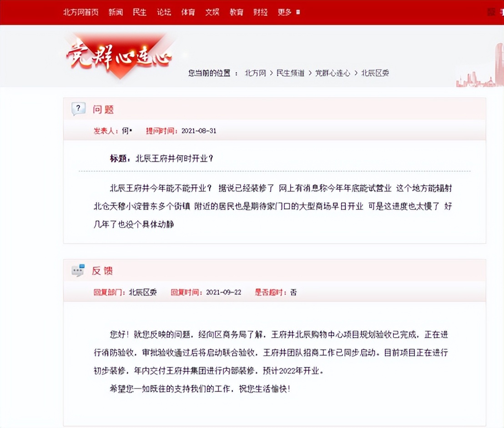The image size is (504, 428).
Task: Click the chat bubbles icon beside 反馈
Action: click(x=77, y=270)
